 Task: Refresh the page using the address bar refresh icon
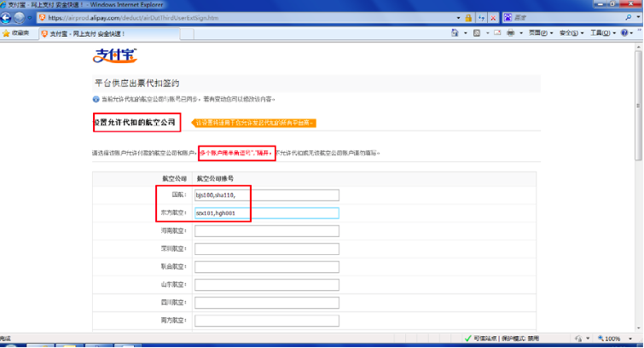[x=481, y=18]
